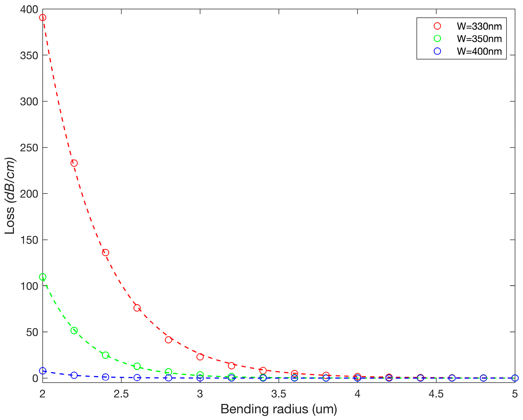Click the y-axis tick label 400

[x=29, y=10]
